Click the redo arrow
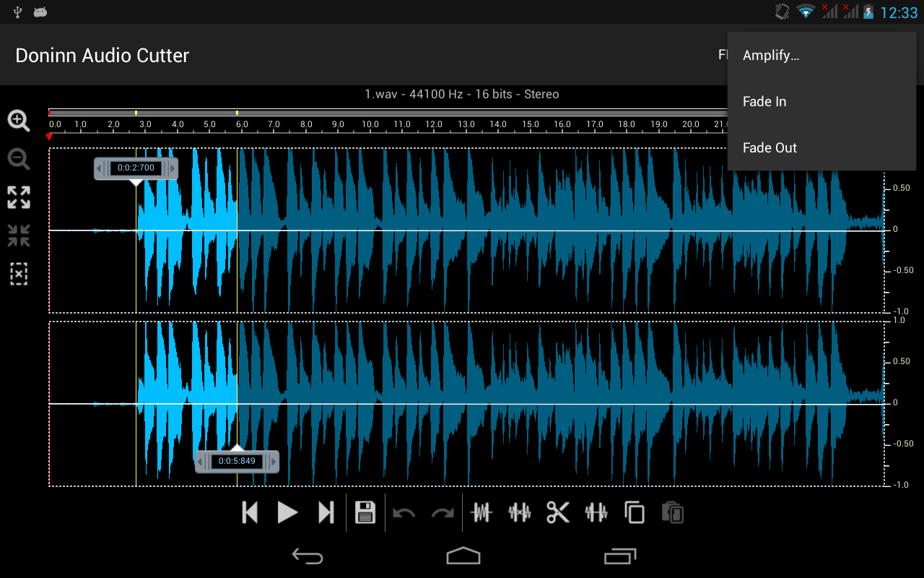The height and width of the screenshot is (578, 924). click(443, 514)
